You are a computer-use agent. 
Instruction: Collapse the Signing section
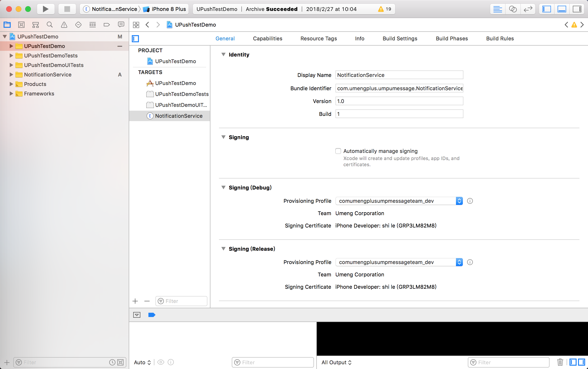point(223,137)
